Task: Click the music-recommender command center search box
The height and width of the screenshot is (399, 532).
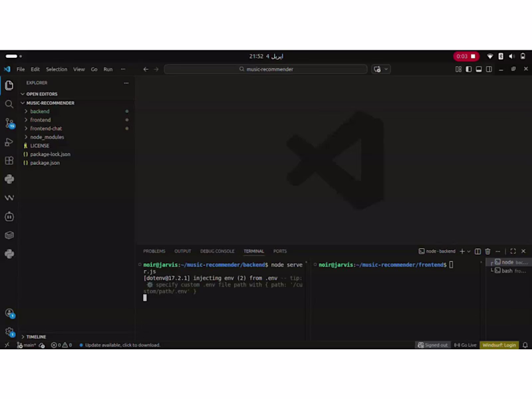Action: tap(265, 69)
